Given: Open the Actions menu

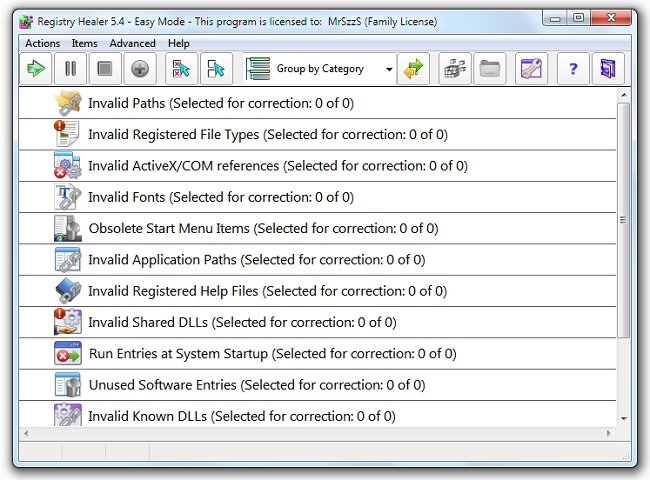Looking at the screenshot, I should click(x=42, y=43).
